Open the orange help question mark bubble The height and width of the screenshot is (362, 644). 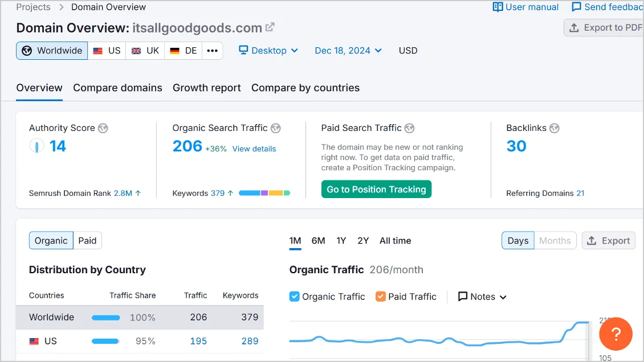pyautogui.click(x=616, y=334)
